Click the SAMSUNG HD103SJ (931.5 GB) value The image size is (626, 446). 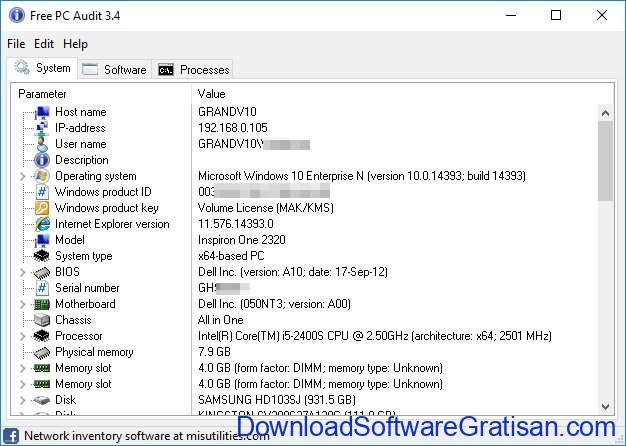[277, 400]
